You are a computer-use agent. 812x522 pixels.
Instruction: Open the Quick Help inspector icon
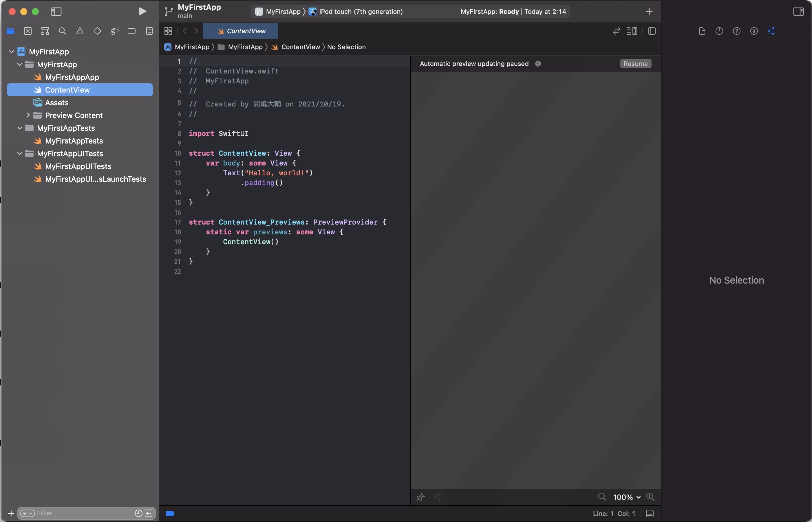tap(736, 31)
